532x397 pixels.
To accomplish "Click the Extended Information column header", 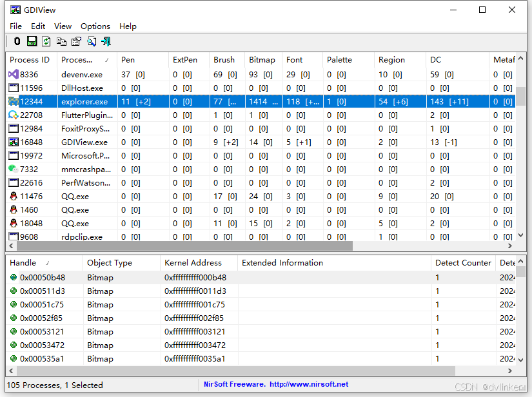I will [x=335, y=263].
